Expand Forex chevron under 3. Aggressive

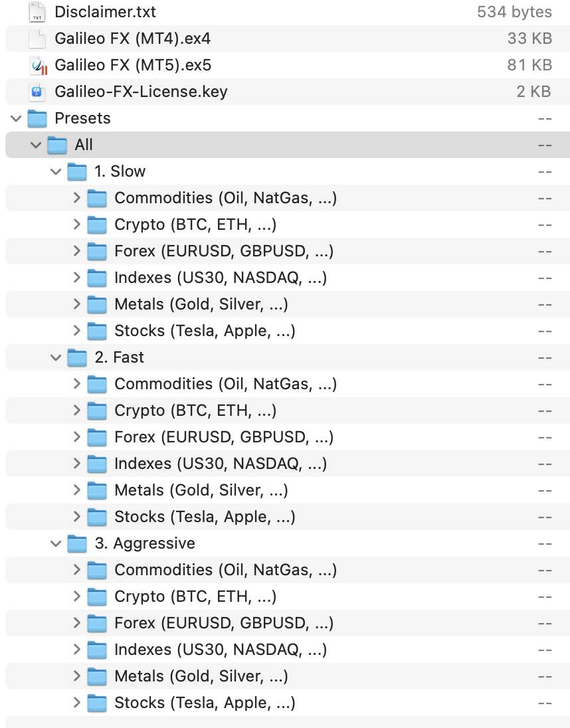point(77,623)
